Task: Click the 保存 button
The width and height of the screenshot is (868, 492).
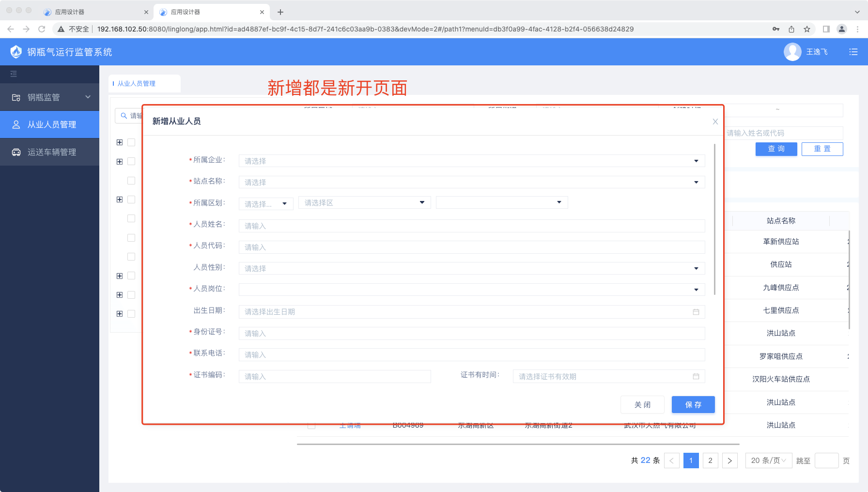Action: (693, 405)
